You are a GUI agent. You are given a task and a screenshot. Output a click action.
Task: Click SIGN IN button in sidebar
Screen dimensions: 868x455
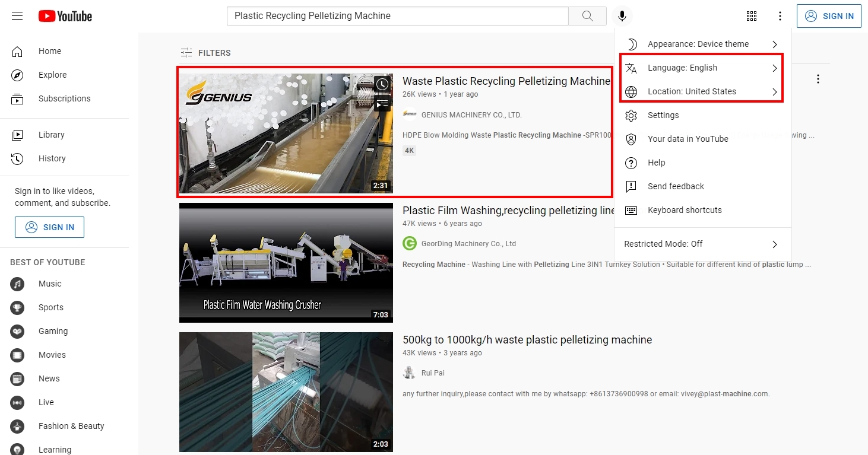pos(49,227)
